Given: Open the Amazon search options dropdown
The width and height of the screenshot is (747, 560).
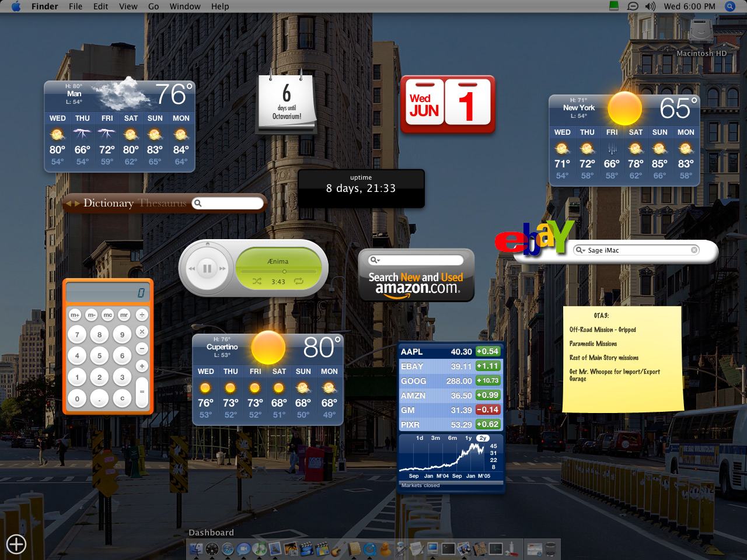Looking at the screenshot, I should (375, 260).
